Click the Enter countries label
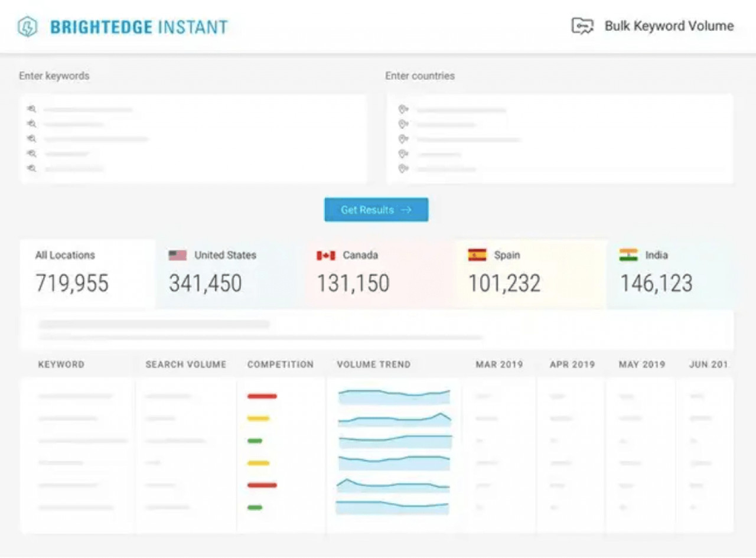 (x=420, y=76)
